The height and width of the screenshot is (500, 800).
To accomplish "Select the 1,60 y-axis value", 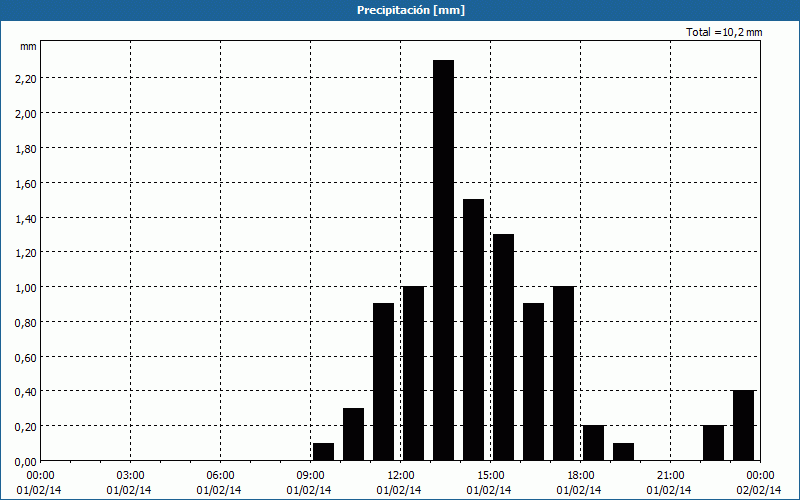I will pyautogui.click(x=26, y=183).
